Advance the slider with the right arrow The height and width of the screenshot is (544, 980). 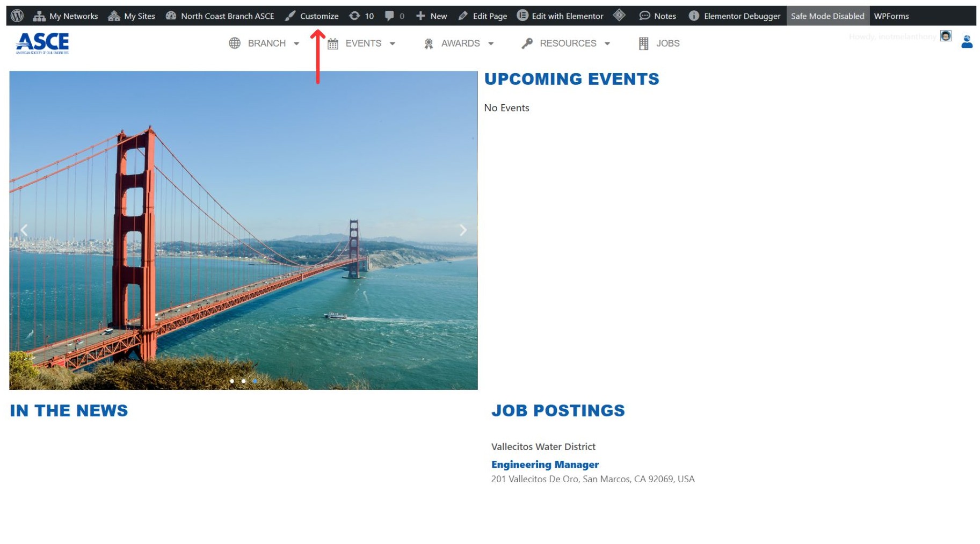coord(463,230)
